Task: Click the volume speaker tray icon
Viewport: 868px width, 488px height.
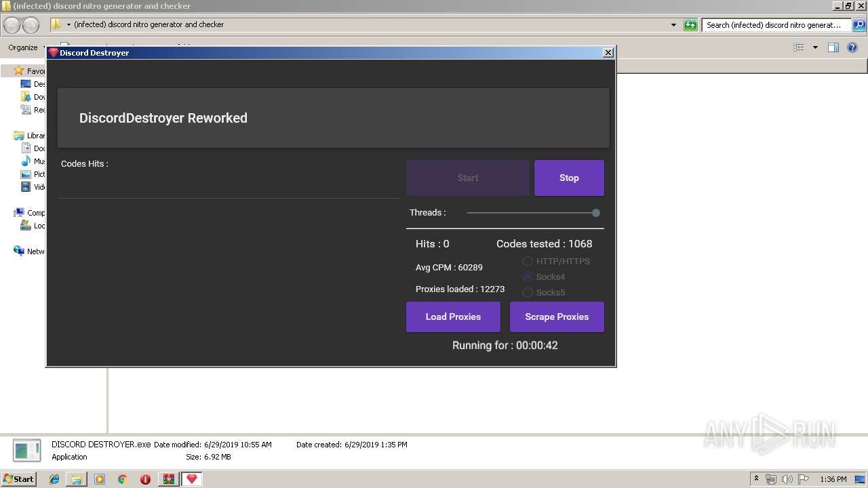Action: (787, 479)
